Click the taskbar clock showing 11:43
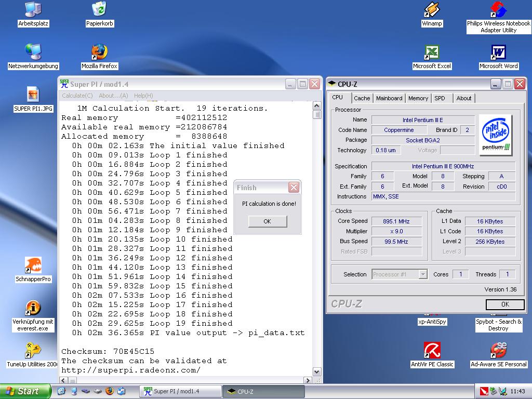 pos(518,391)
